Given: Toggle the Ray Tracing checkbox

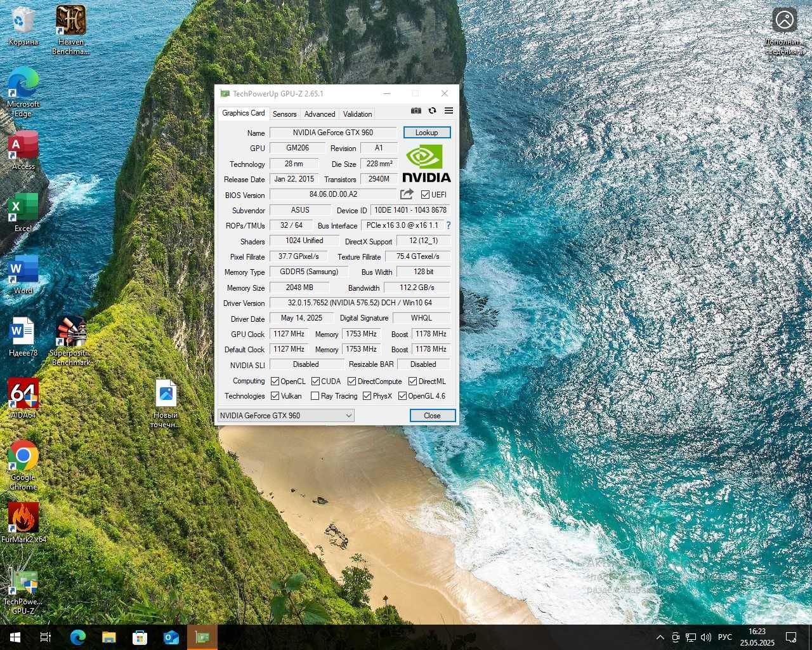Looking at the screenshot, I should tap(315, 396).
